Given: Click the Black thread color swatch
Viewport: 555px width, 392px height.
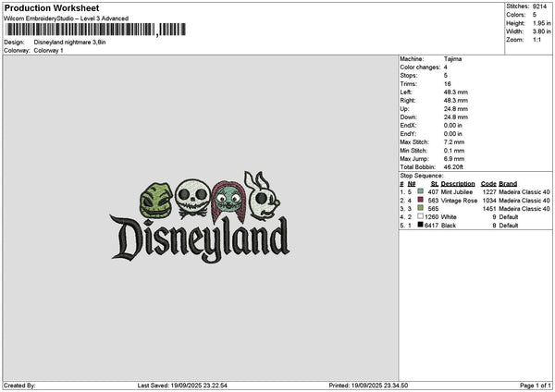Looking at the screenshot, I should (x=420, y=225).
